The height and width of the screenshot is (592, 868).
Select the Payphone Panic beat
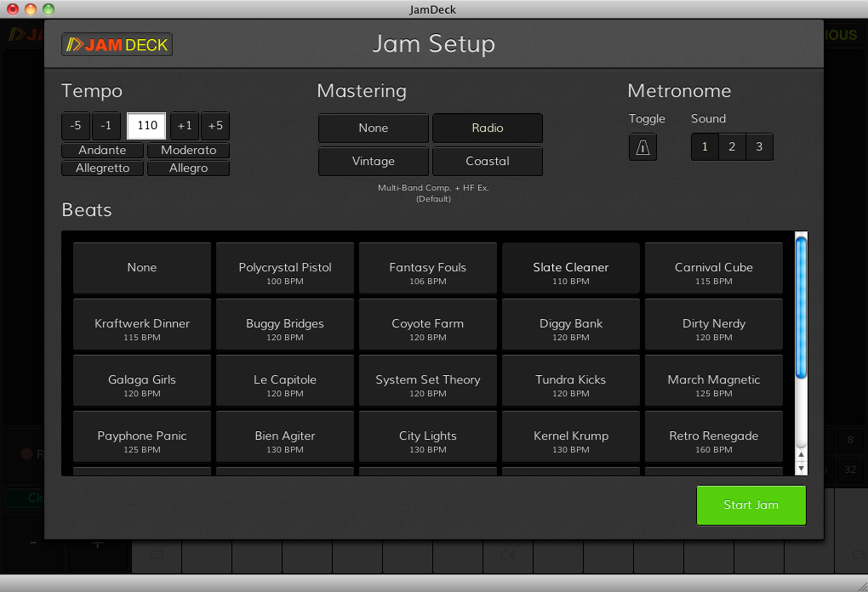pyautogui.click(x=142, y=436)
